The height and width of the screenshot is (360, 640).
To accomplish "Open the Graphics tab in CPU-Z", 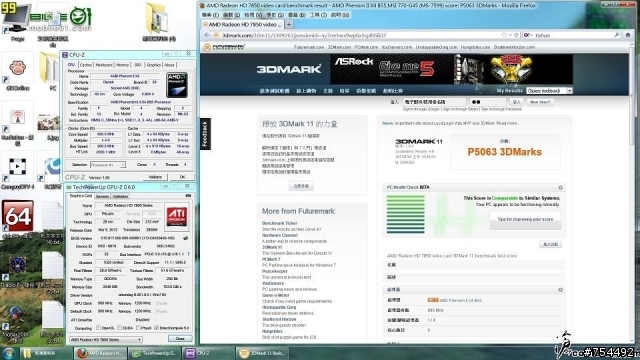I will tap(153, 65).
